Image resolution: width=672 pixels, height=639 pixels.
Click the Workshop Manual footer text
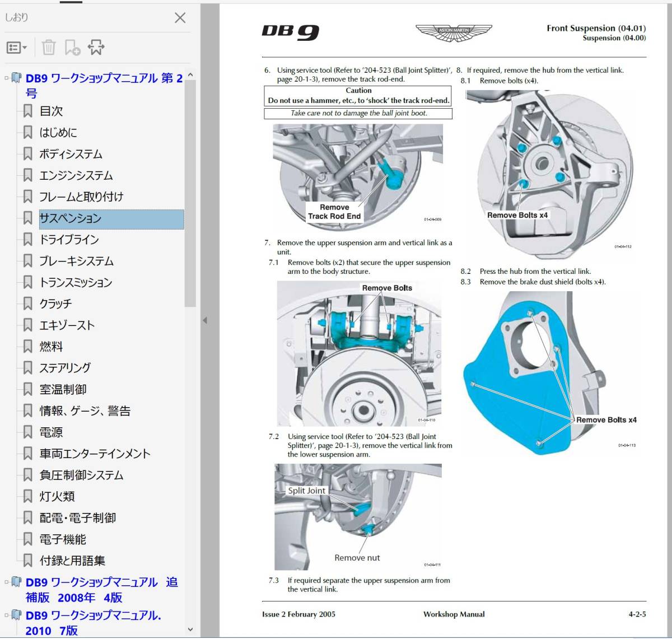tap(454, 614)
